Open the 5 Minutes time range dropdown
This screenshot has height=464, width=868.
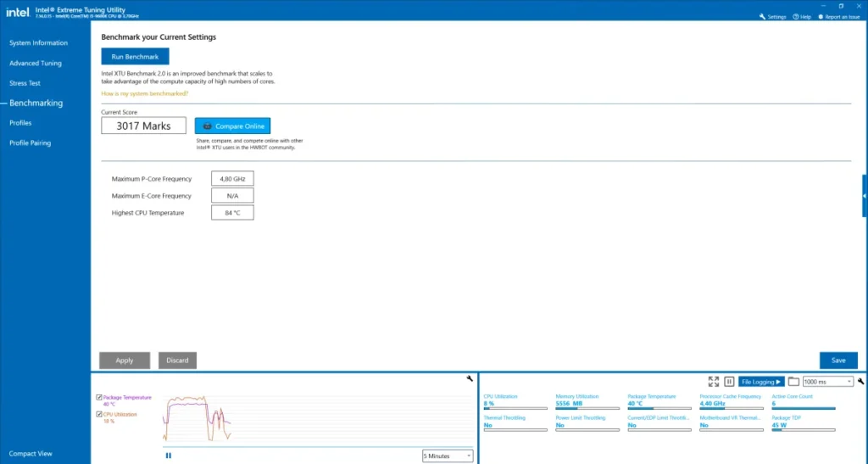coord(448,456)
